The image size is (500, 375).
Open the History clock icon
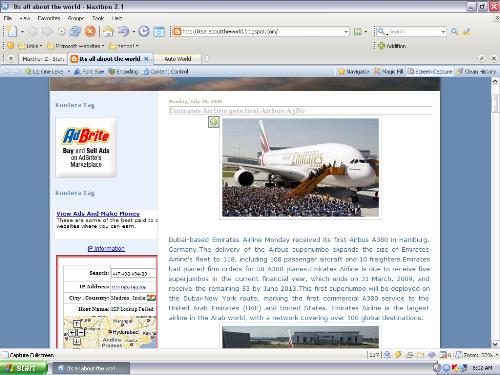144,31
